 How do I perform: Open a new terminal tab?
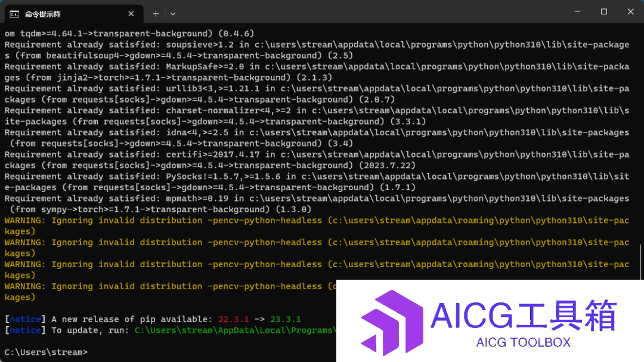point(156,14)
